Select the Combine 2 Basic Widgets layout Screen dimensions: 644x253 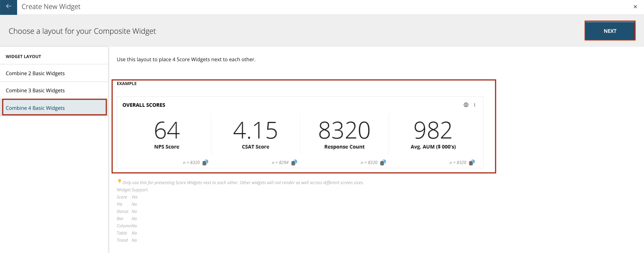click(35, 73)
